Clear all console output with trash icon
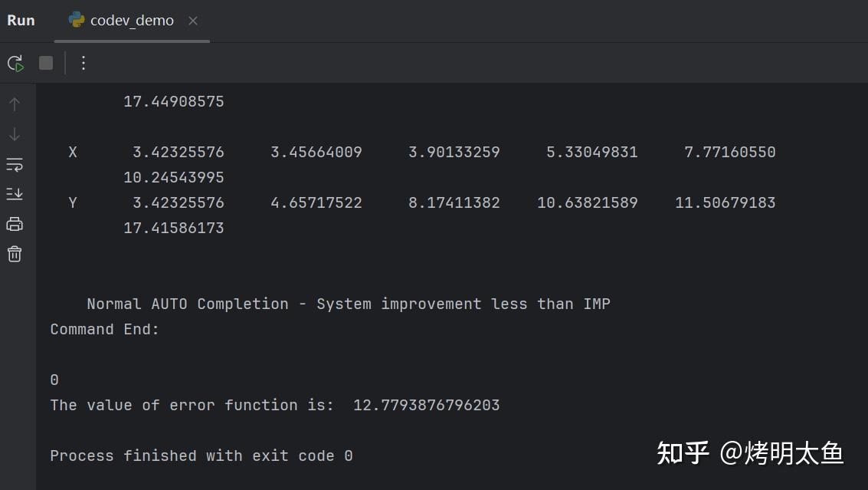The image size is (868, 490). (x=15, y=254)
